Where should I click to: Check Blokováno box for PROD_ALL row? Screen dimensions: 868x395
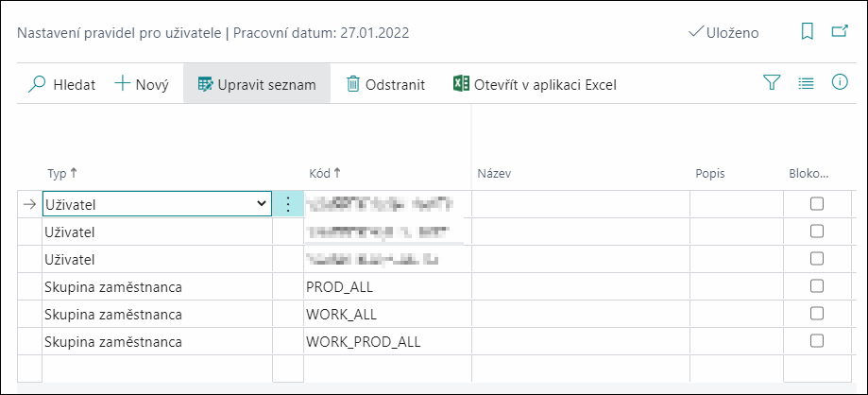[x=816, y=286]
